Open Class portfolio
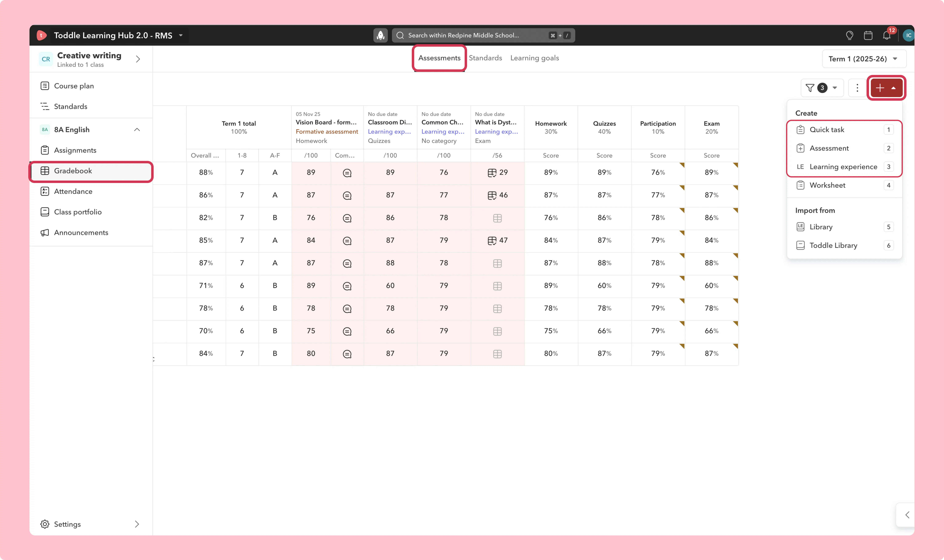Image resolution: width=944 pixels, height=560 pixels. [x=91, y=212]
